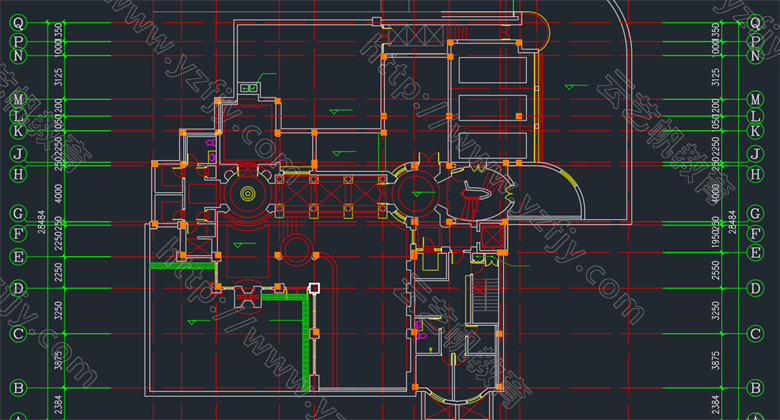Click the 3875 dimension text on the right side
The width and height of the screenshot is (780, 420).
(715, 360)
